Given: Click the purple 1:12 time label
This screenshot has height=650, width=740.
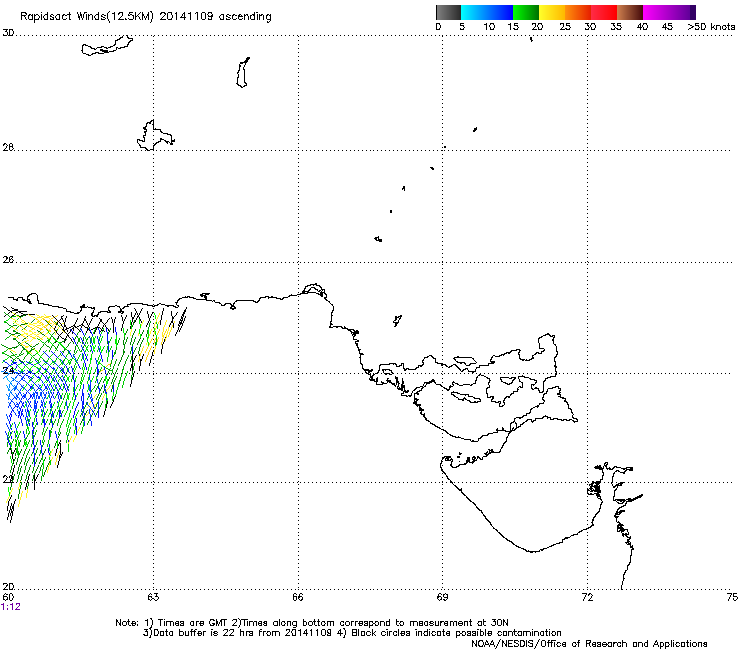Looking at the screenshot, I should point(11,607).
